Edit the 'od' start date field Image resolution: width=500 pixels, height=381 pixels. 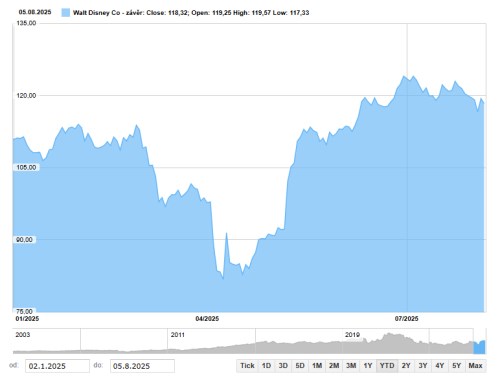coord(57,366)
